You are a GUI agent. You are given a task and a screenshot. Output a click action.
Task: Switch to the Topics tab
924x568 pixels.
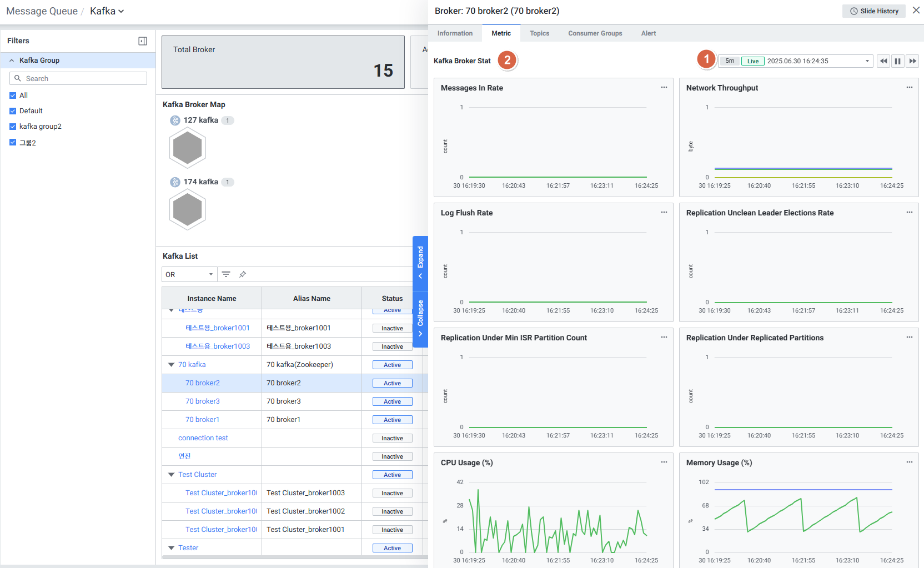point(539,33)
